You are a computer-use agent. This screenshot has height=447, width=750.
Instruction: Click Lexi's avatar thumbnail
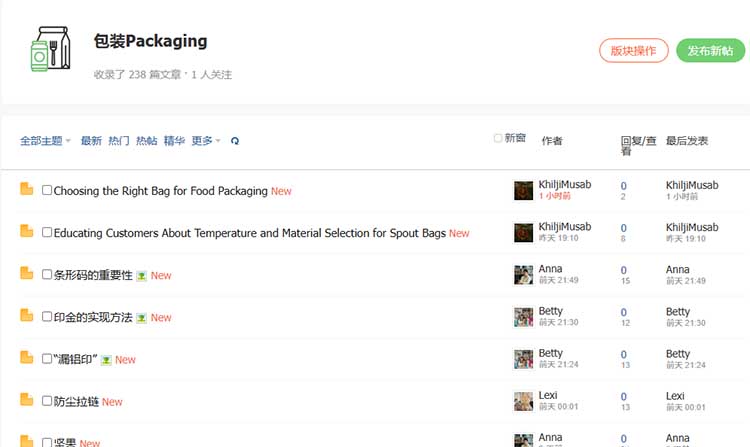(x=523, y=401)
